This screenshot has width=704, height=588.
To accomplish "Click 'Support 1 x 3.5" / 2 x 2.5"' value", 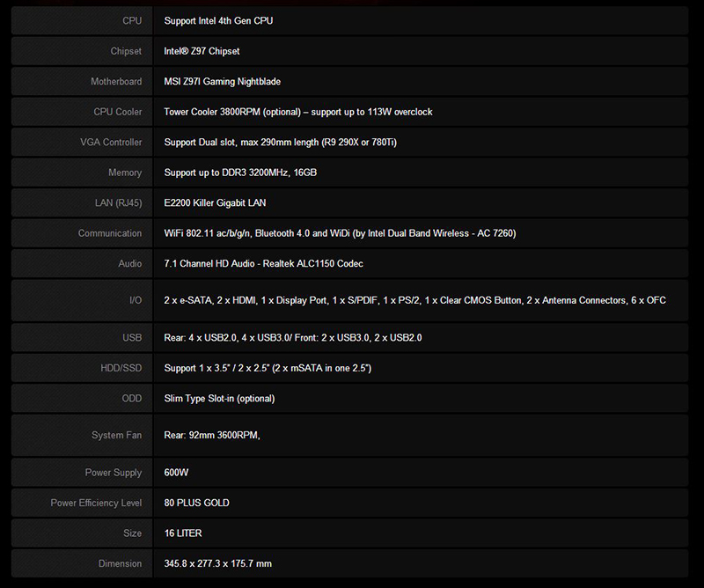I will (216, 368).
